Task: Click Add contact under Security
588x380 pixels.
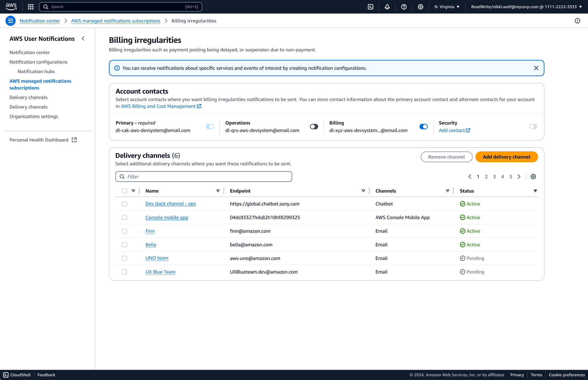Action: 455,130
